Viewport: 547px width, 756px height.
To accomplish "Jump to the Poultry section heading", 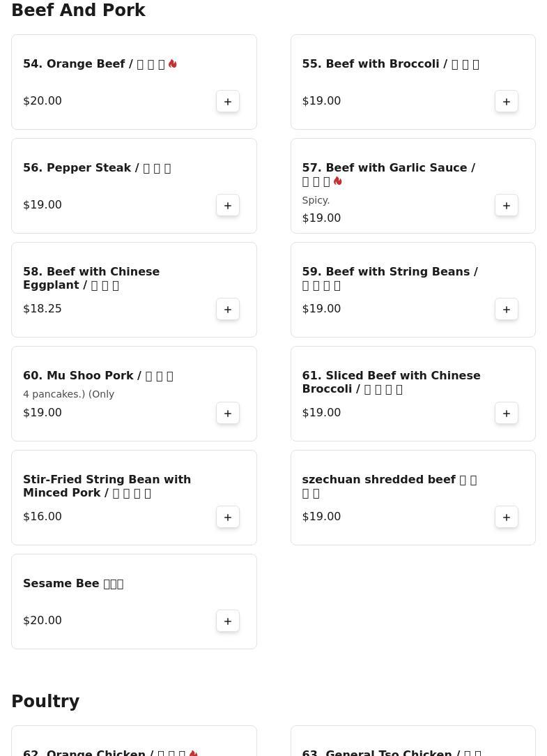I will point(45,701).
